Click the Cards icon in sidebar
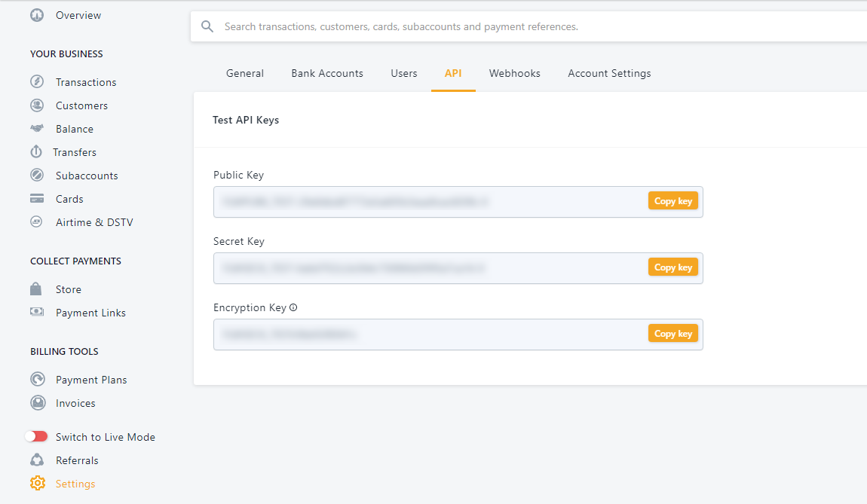Screen dimensions: 867x504 [37, 199]
